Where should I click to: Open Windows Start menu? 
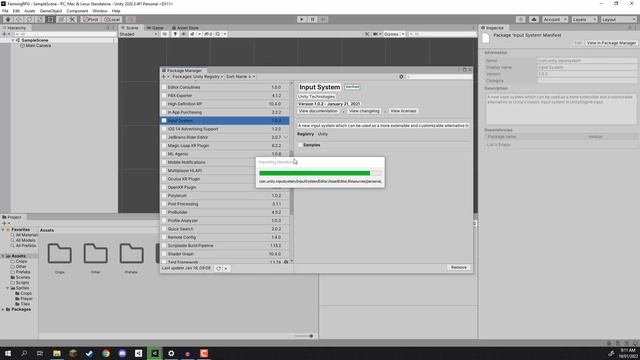pyautogui.click(x=8, y=353)
